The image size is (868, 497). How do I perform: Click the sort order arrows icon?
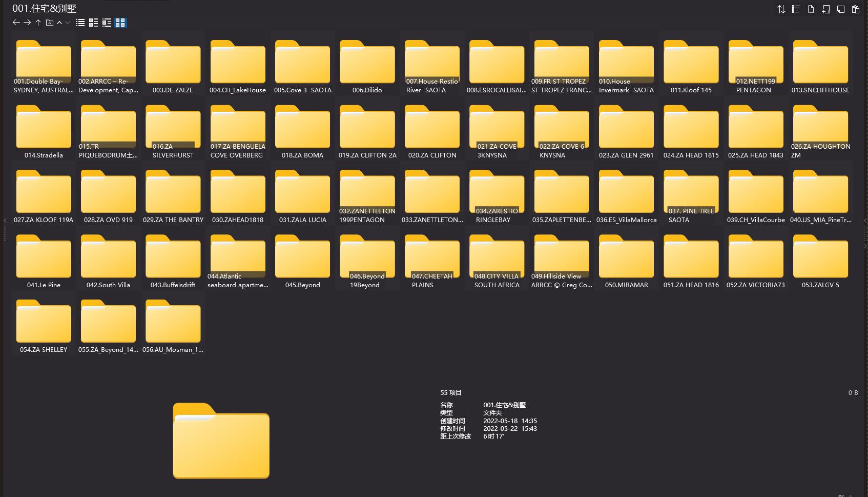(781, 9)
